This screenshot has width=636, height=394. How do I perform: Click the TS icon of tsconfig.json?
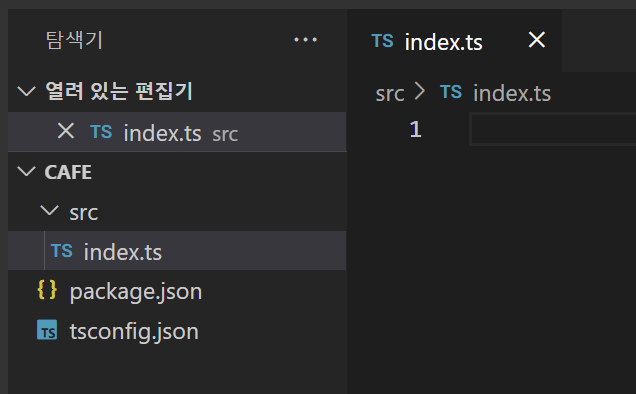47,329
